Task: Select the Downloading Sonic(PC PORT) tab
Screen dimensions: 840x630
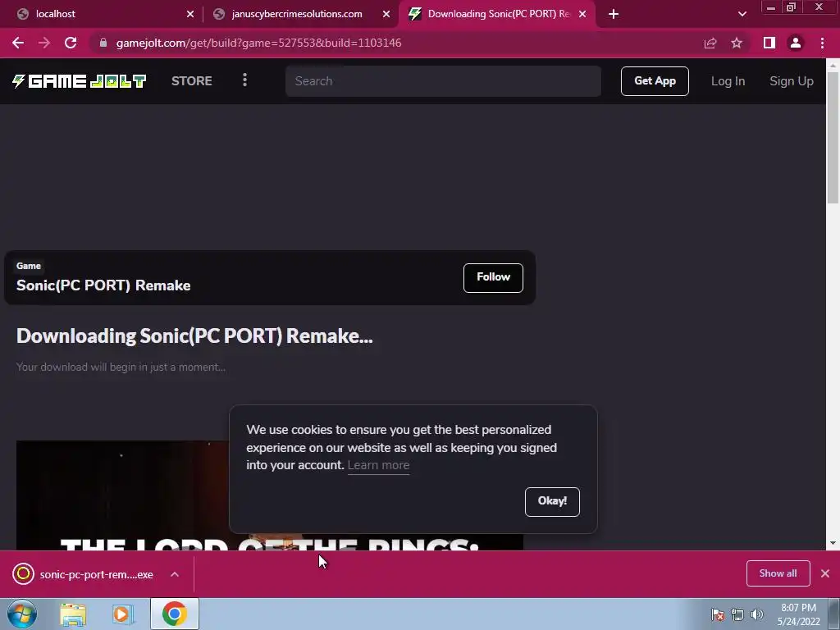Action: (x=497, y=14)
